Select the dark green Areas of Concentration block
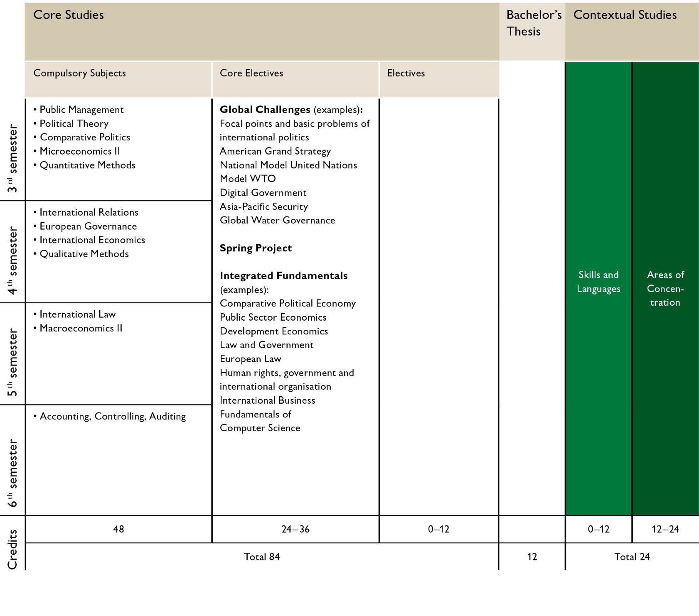 pos(665,288)
